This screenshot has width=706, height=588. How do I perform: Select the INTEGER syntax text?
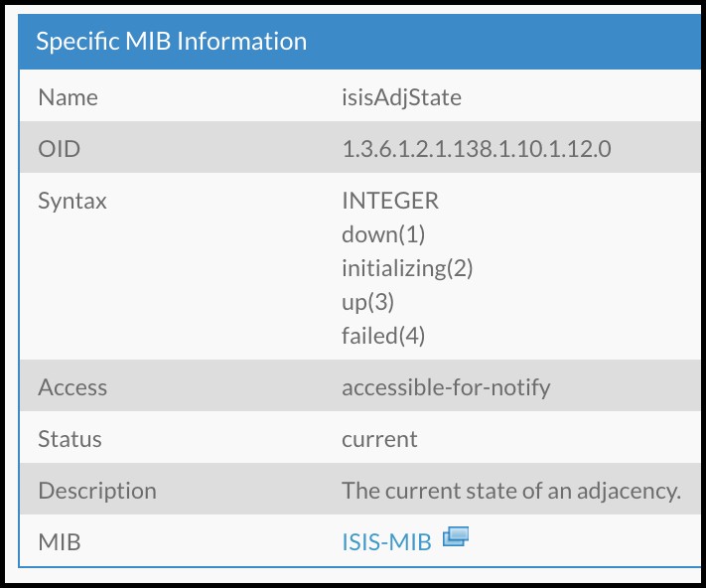point(390,201)
